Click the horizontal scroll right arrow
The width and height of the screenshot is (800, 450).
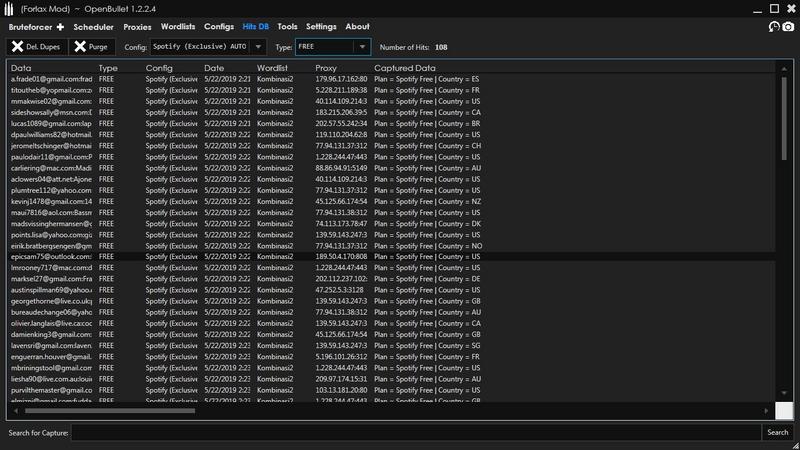coord(766,411)
